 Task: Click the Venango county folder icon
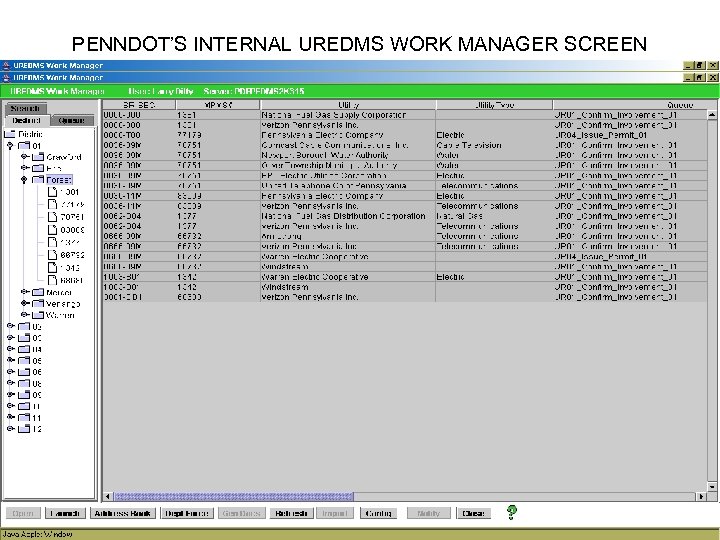(38, 304)
